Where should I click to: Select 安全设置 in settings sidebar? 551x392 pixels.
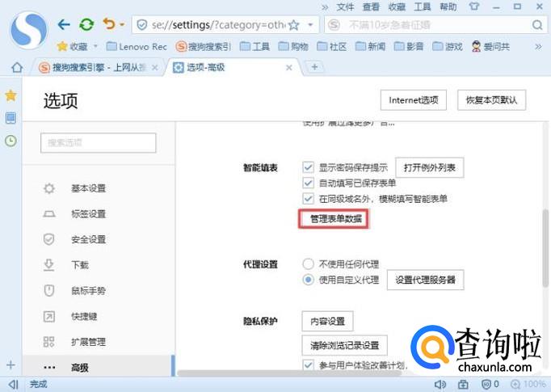[x=88, y=240]
